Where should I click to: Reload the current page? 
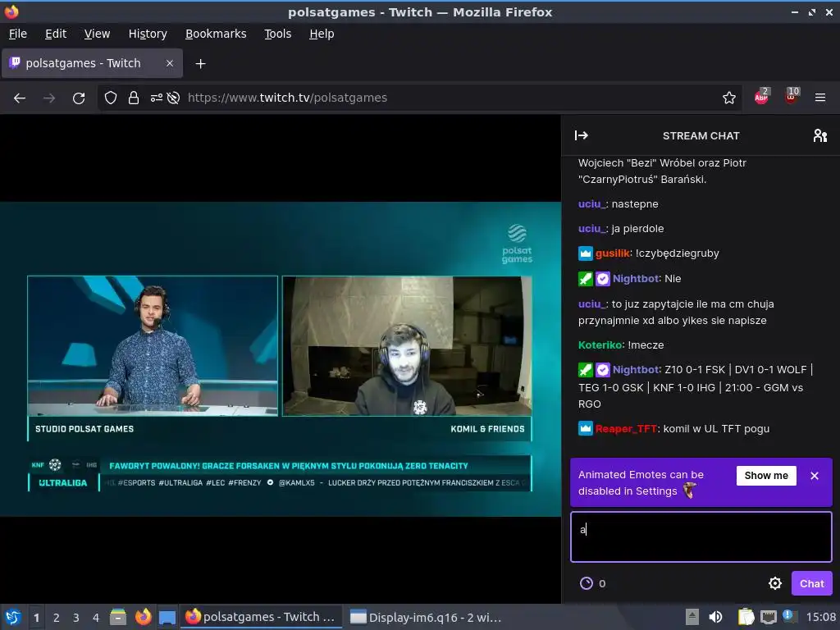tap(79, 98)
